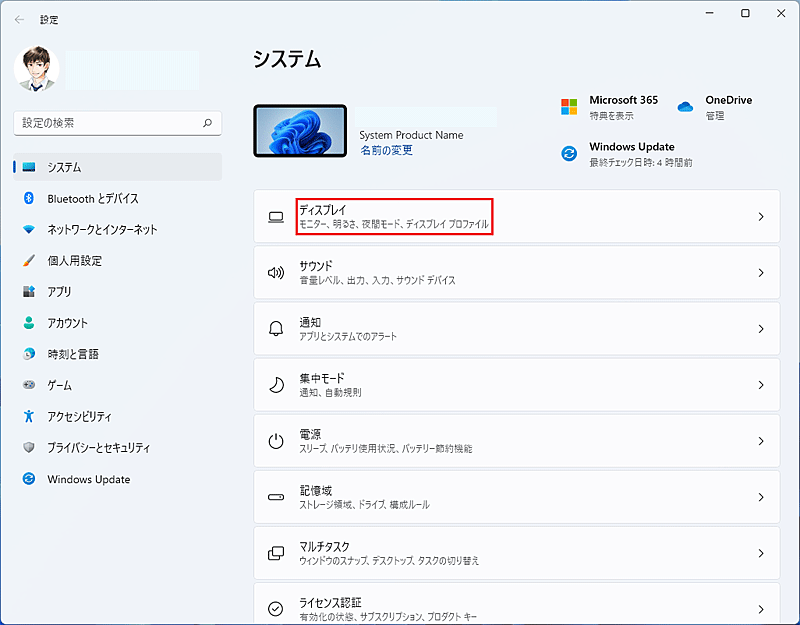Click the ライセンス認証 checkmark icon
Screen dimensions: 800x625
coord(276,609)
